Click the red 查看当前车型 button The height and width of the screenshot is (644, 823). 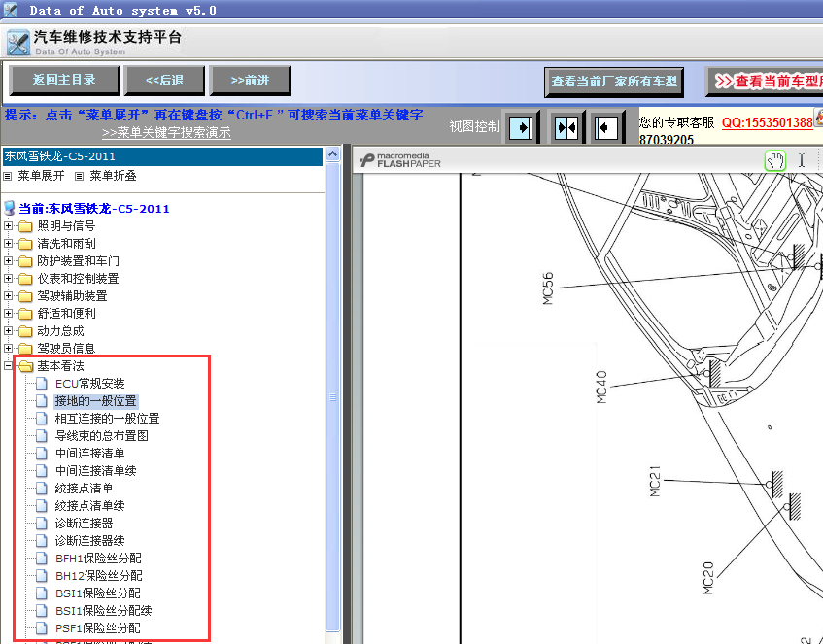click(765, 82)
